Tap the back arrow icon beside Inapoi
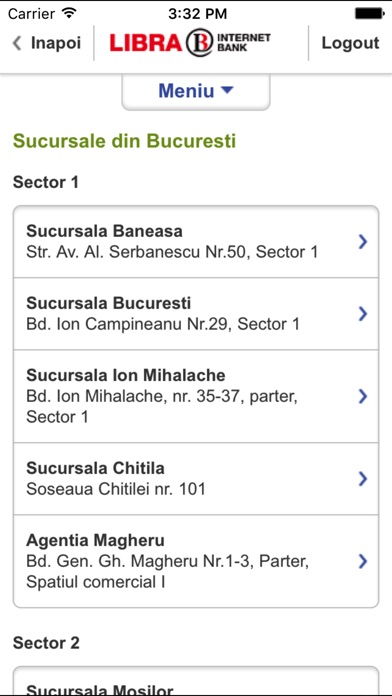The image size is (392, 696). [x=17, y=43]
